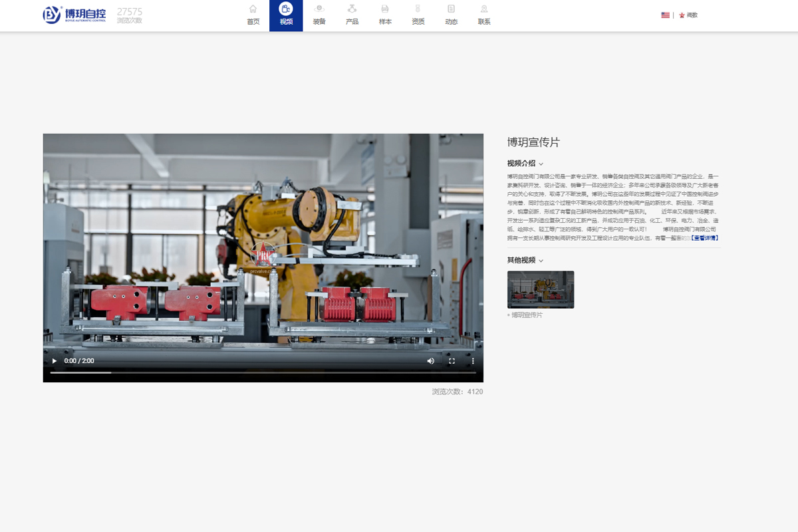The width and height of the screenshot is (798, 532).
Task: Collapse the 其他视频 section chevron
Action: click(541, 261)
